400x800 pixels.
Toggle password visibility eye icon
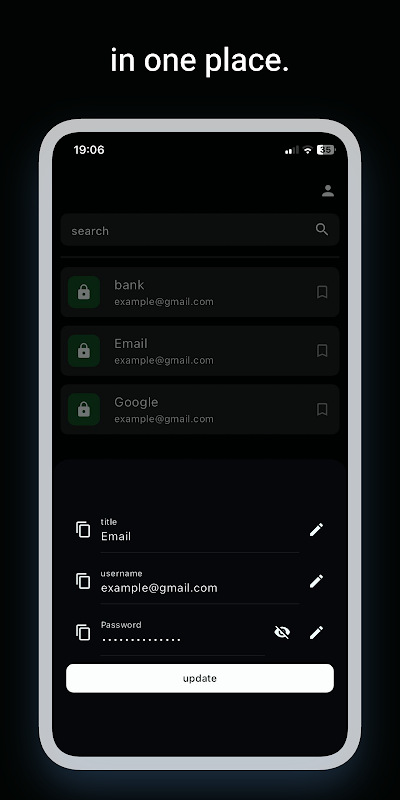pos(282,633)
